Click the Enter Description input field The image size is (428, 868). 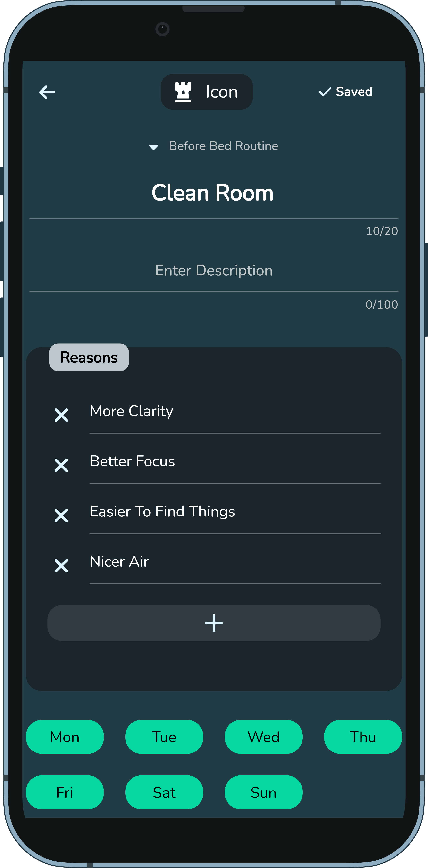[214, 271]
